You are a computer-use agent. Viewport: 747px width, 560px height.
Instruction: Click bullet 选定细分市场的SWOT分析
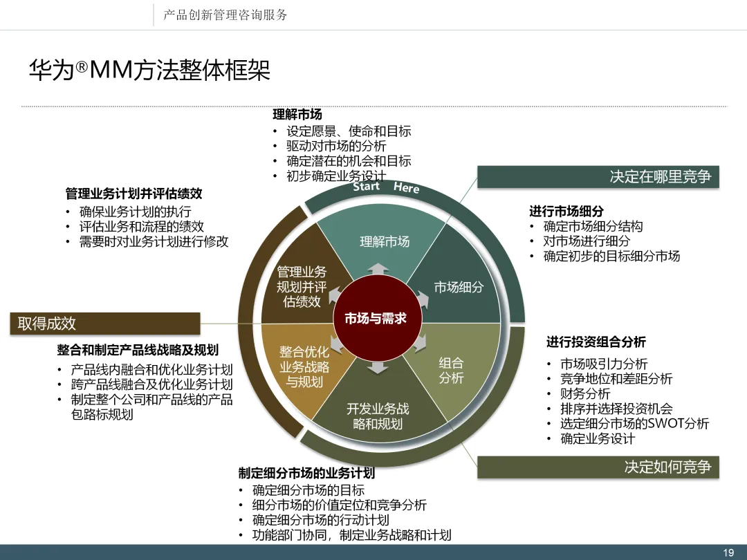coord(634,423)
